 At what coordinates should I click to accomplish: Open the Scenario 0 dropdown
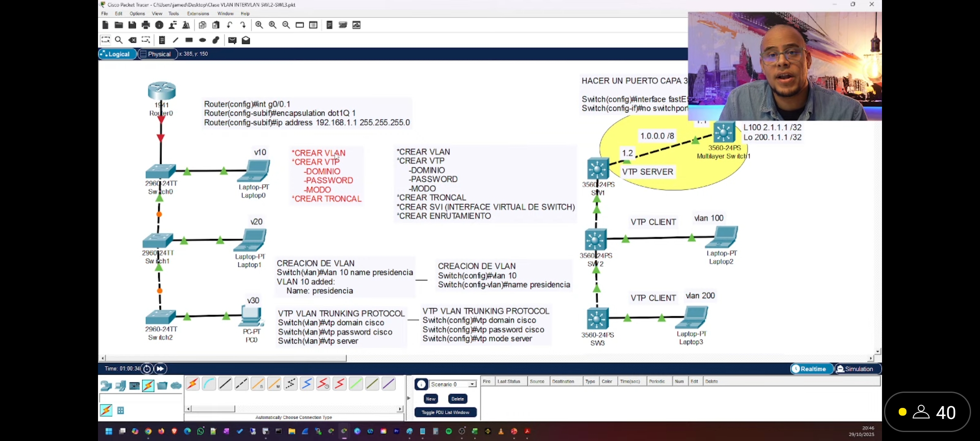[x=453, y=384]
